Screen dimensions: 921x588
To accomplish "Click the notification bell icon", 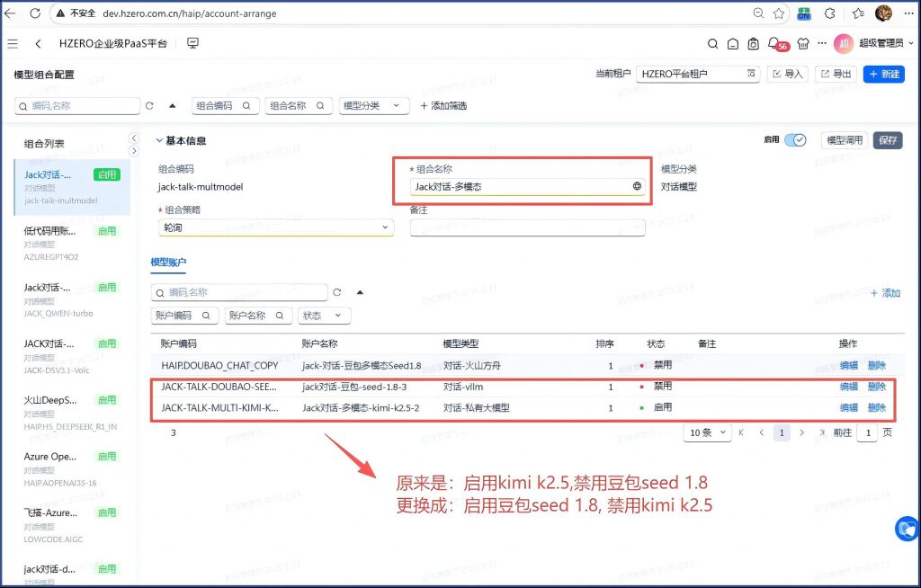I will 773,43.
